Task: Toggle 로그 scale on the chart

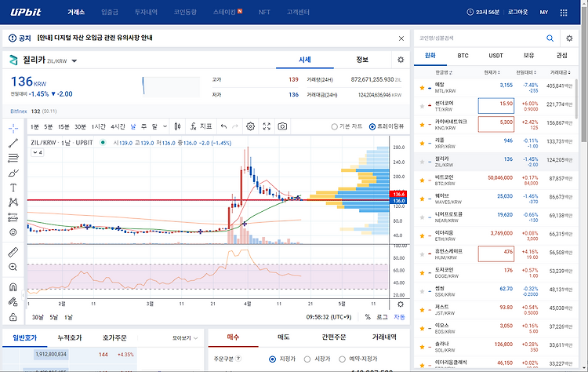Action: [382, 317]
